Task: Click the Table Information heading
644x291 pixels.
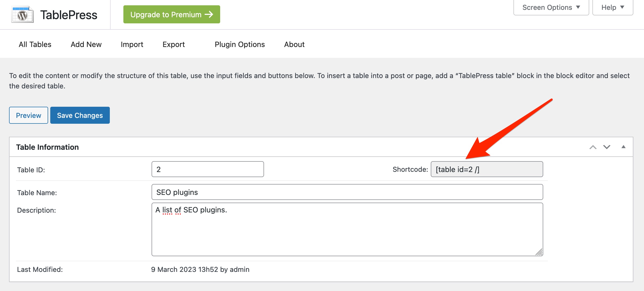Action: (47, 147)
